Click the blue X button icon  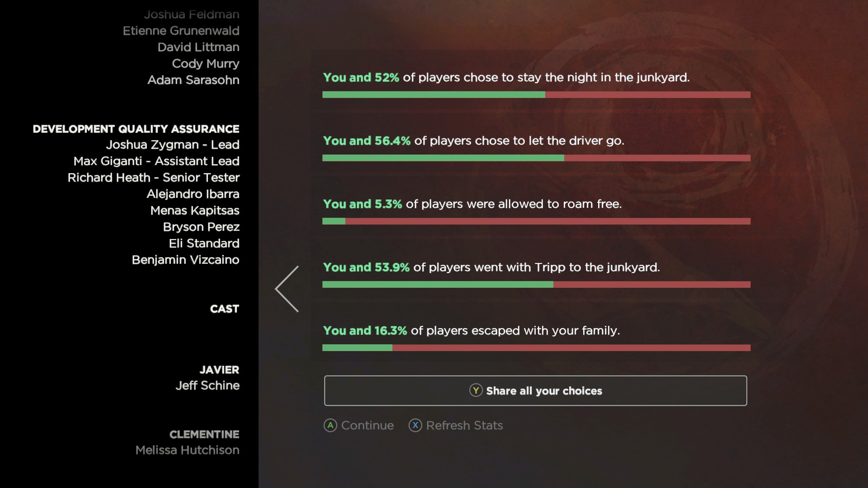coord(415,425)
